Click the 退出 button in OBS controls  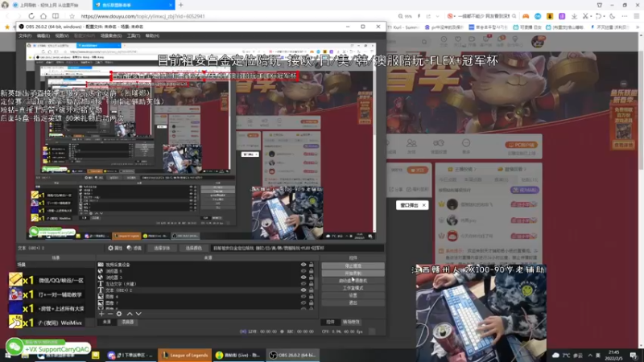click(353, 302)
